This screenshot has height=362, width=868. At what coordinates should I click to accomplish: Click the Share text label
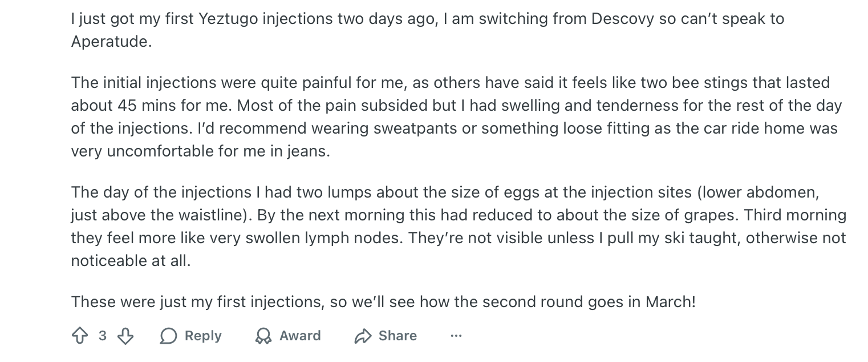tap(398, 336)
